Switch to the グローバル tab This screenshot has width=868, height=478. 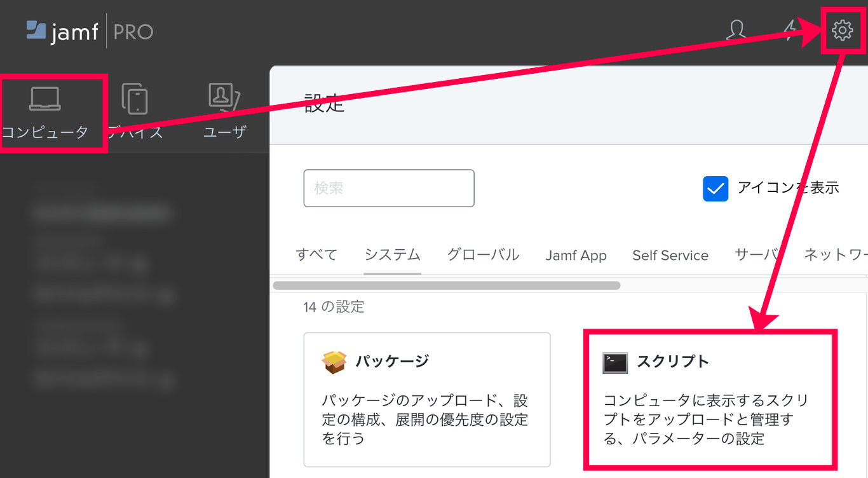(x=483, y=255)
